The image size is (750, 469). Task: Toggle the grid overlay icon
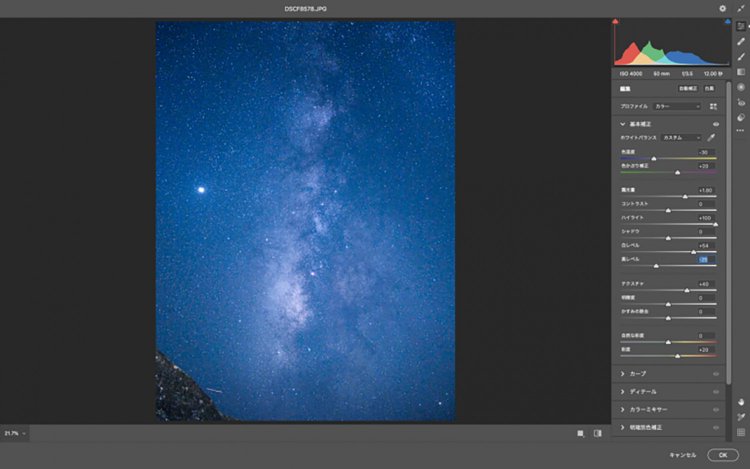pyautogui.click(x=741, y=432)
